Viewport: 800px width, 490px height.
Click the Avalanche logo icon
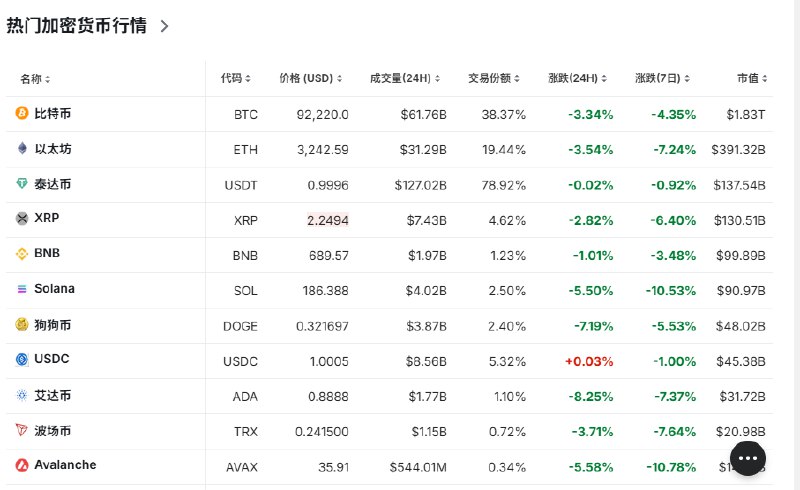click(22, 465)
